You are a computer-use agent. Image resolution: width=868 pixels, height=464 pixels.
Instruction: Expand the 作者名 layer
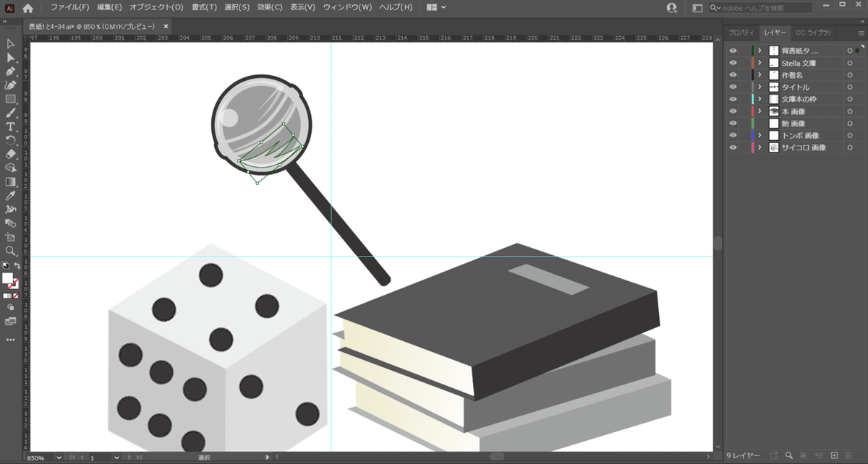point(759,75)
